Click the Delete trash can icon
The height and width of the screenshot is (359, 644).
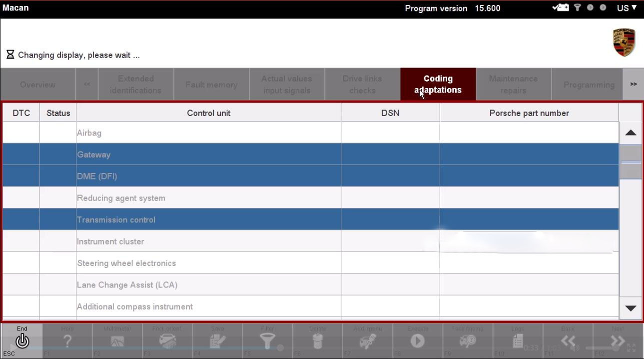[317, 340]
